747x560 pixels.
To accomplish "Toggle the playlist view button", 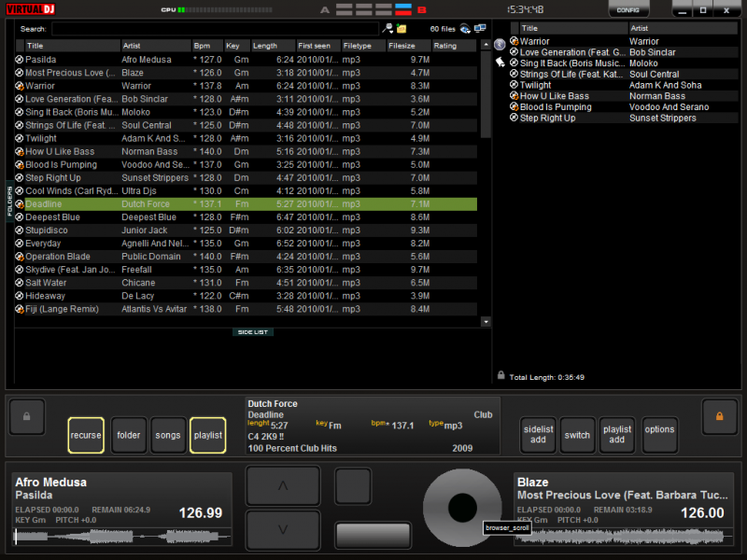I will (207, 435).
